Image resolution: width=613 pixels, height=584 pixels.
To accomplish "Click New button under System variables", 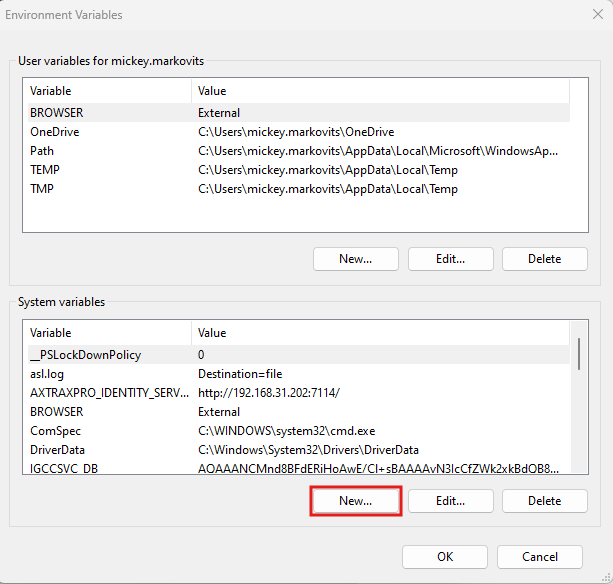I will [356, 500].
